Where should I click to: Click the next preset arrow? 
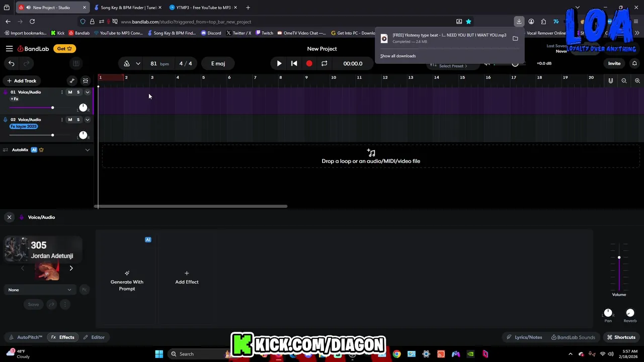(x=71, y=268)
